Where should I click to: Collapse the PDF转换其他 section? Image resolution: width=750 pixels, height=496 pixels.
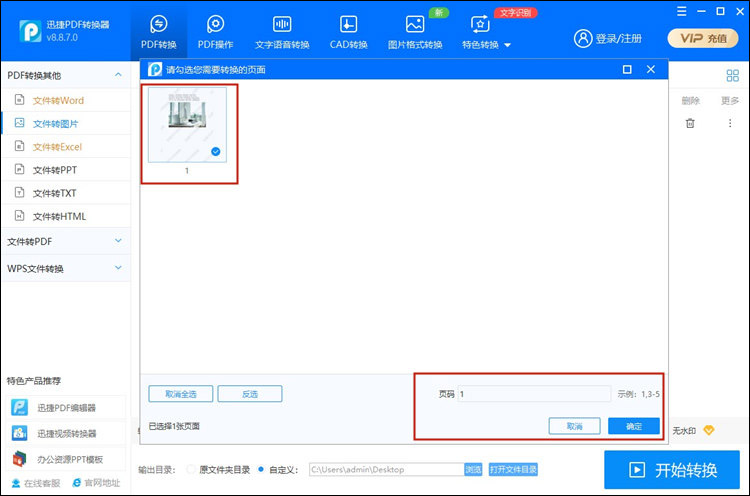118,75
